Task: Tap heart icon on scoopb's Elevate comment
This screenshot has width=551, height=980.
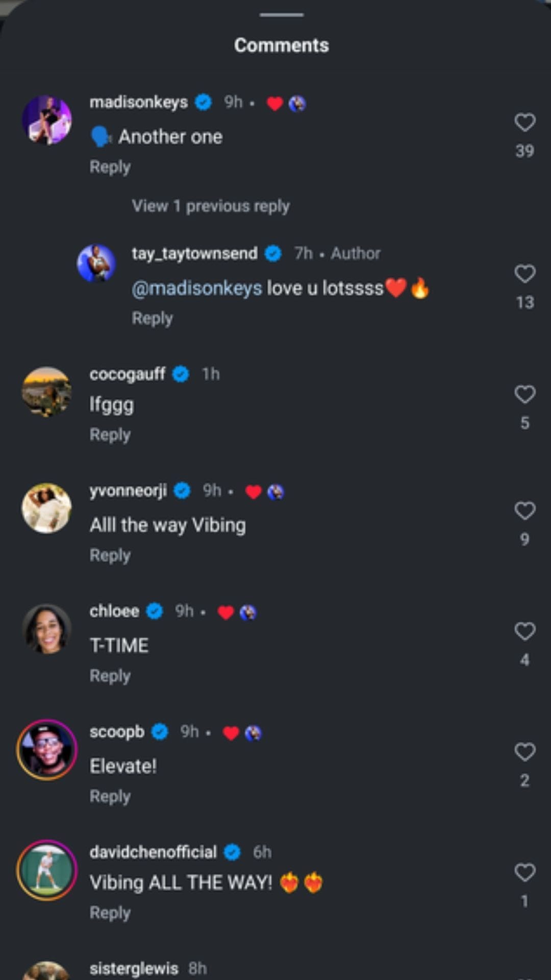Action: click(524, 752)
